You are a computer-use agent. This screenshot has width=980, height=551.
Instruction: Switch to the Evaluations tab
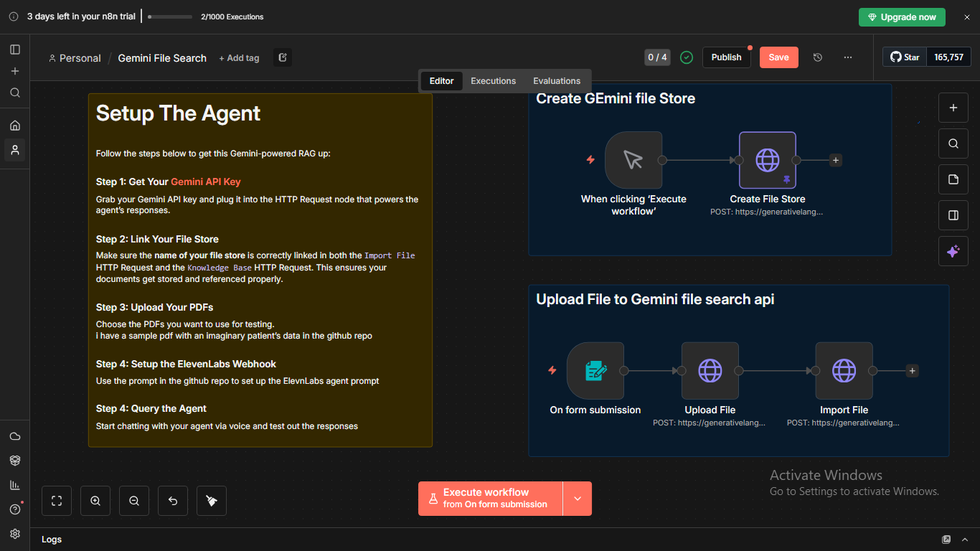point(557,81)
